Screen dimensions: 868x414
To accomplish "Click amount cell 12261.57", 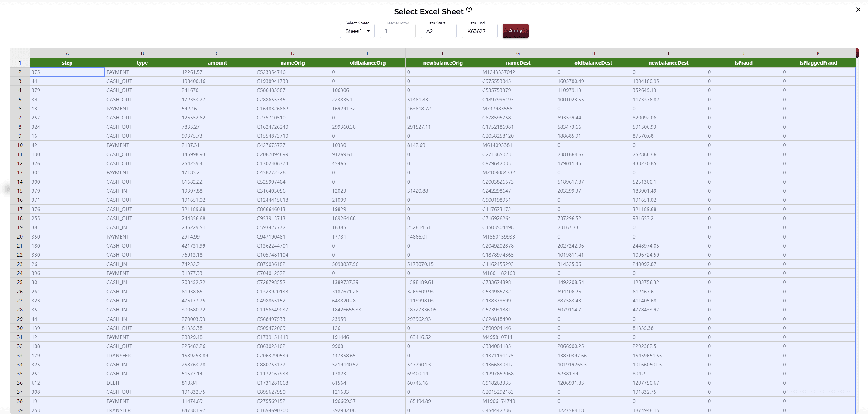I will (x=217, y=72).
